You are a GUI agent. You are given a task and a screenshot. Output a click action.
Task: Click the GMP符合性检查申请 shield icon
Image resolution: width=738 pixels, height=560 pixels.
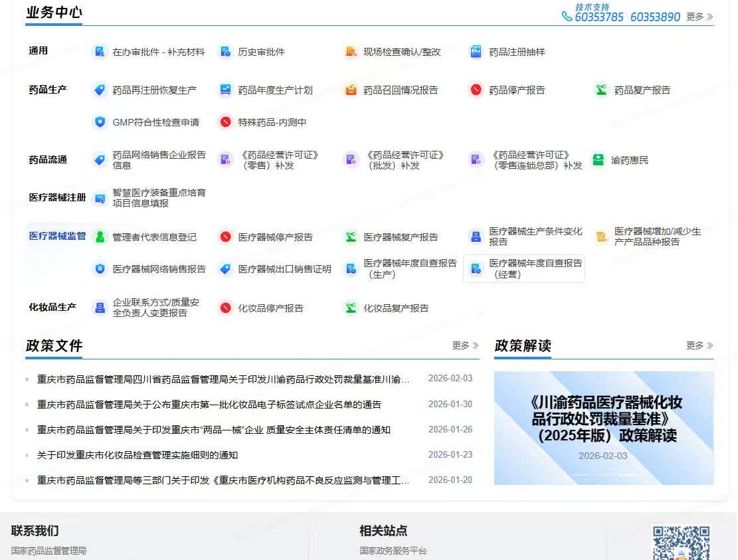(100, 122)
